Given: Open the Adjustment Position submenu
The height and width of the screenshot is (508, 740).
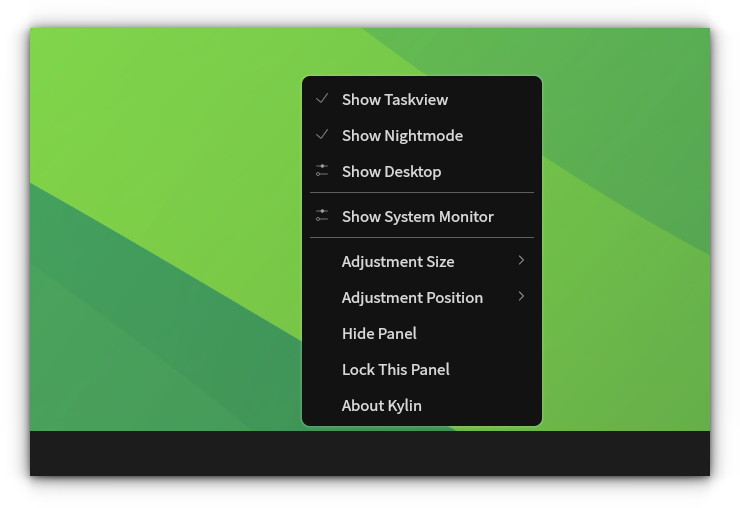Looking at the screenshot, I should pos(412,297).
